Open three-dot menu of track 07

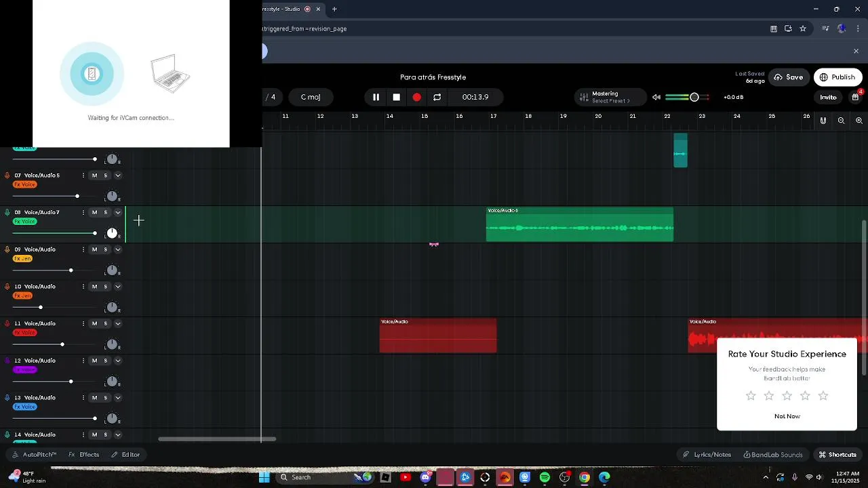(83, 176)
